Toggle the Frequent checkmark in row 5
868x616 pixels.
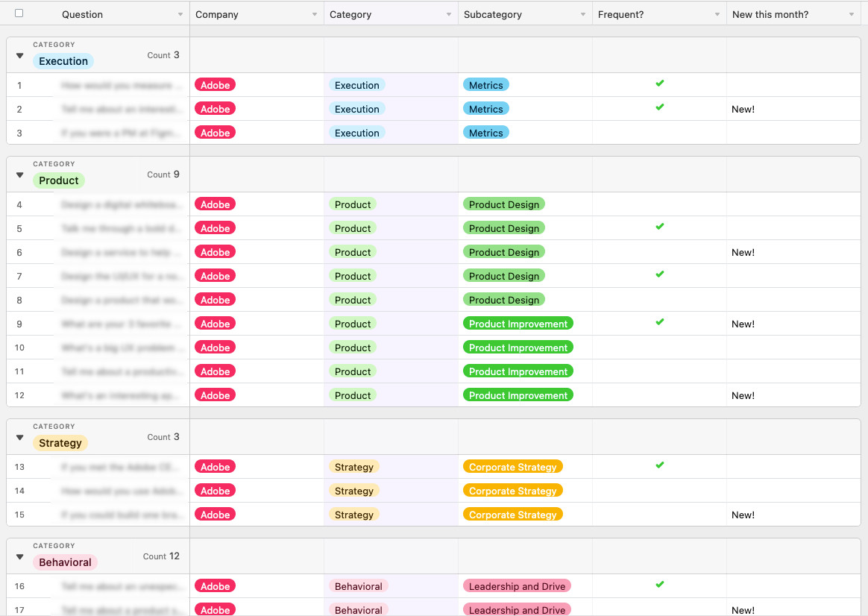(660, 227)
